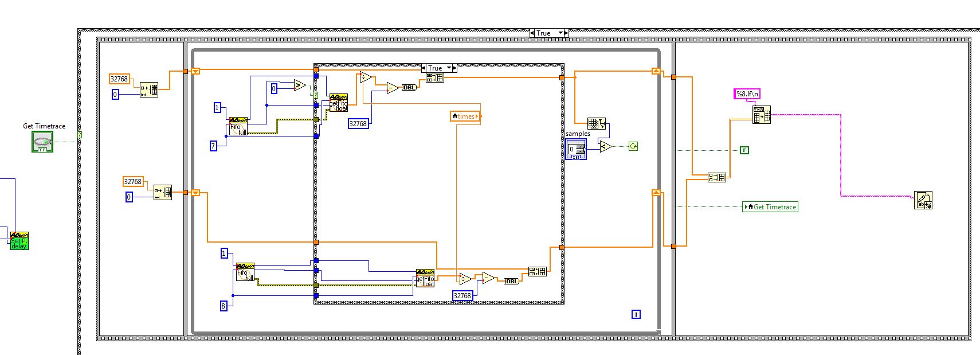Show the previous case in the inner case structure
This screenshot has width=980, height=355.
point(424,68)
